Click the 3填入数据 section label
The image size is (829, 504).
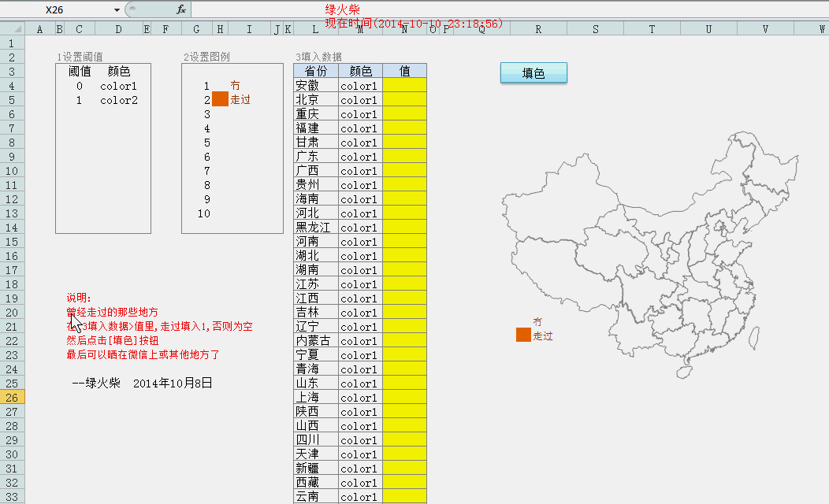tap(319, 57)
